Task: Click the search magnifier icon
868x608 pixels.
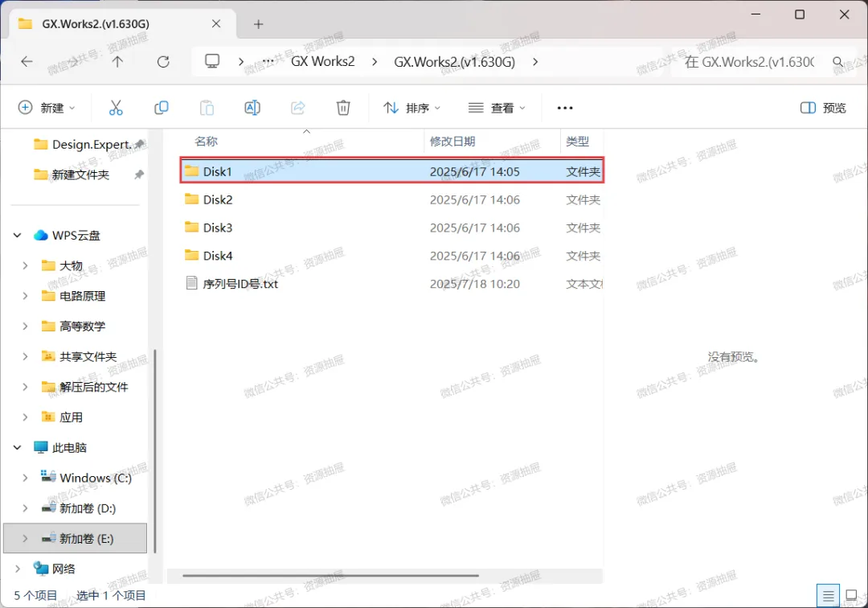Action: point(838,61)
